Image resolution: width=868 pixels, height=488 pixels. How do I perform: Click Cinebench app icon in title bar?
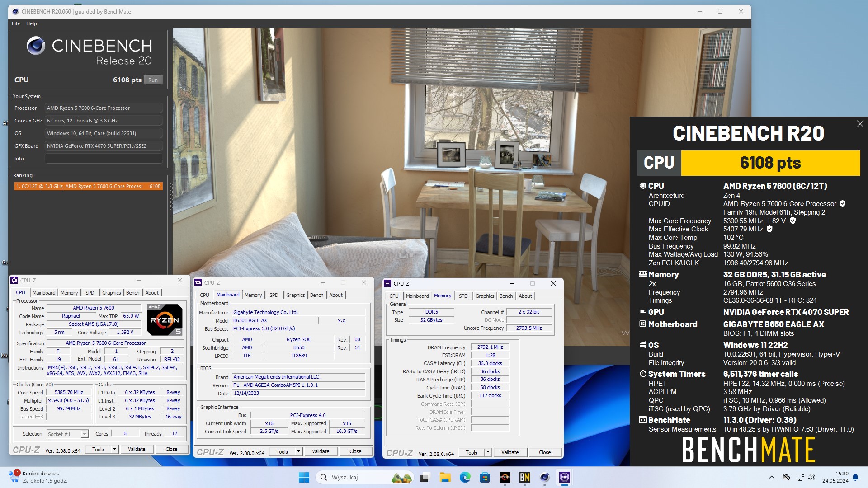15,11
